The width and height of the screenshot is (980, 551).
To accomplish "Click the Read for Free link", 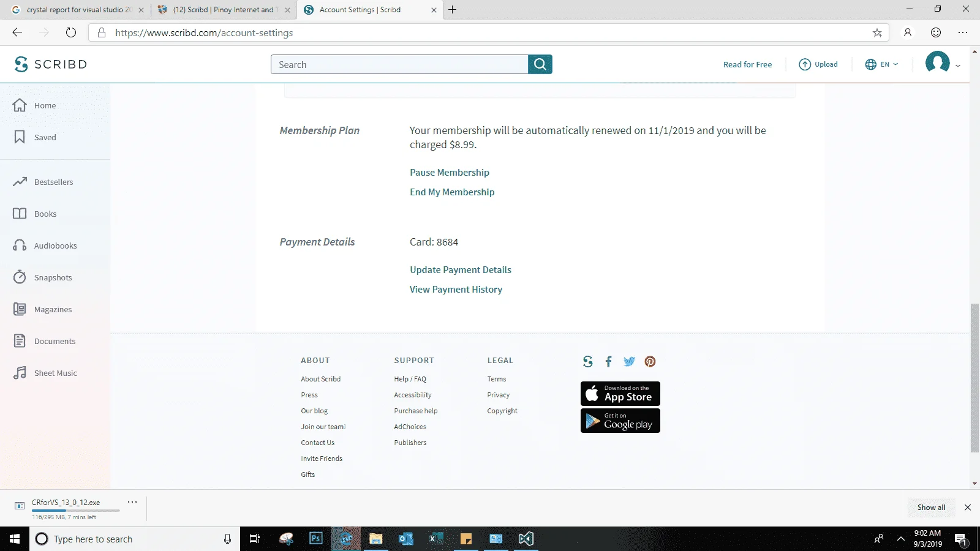I will (x=747, y=64).
